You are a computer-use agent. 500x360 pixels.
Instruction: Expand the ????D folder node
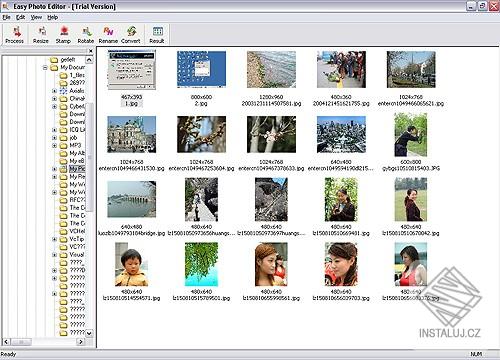click(55, 270)
